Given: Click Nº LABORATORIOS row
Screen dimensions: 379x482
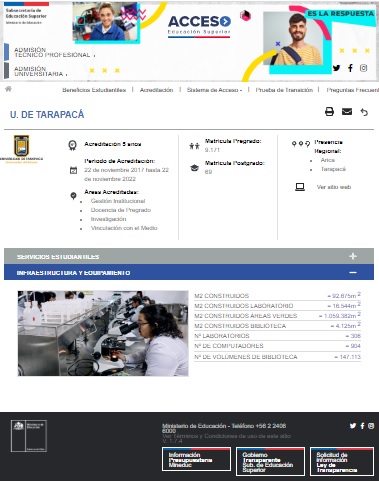Looking at the screenshot, I should tap(277, 336).
